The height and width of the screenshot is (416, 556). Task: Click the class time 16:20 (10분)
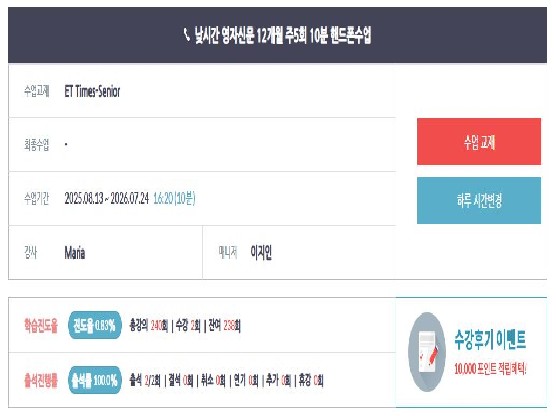click(x=174, y=198)
